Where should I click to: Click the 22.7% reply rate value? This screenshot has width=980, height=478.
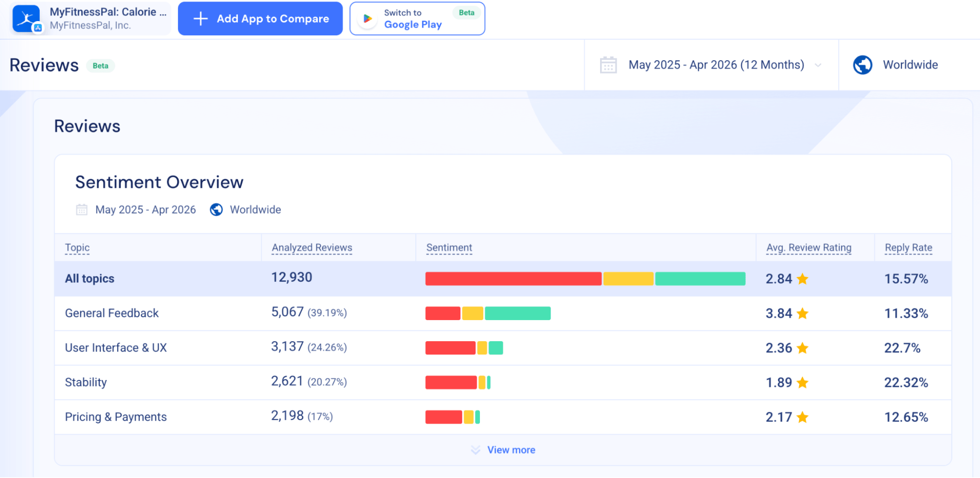point(902,348)
